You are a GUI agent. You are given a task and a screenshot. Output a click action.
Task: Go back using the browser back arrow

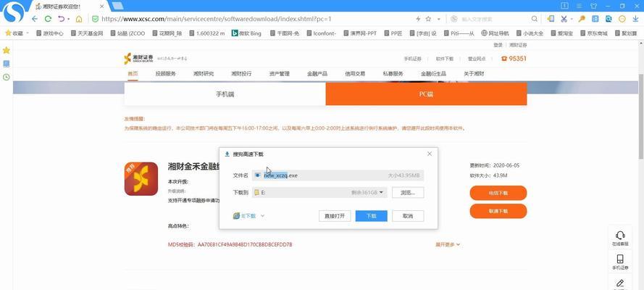click(x=35, y=19)
